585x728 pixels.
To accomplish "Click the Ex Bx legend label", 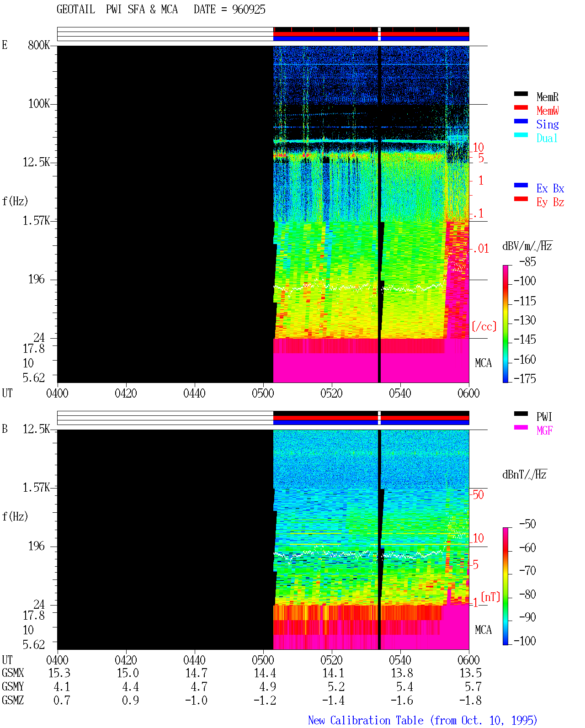I will pyautogui.click(x=550, y=188).
